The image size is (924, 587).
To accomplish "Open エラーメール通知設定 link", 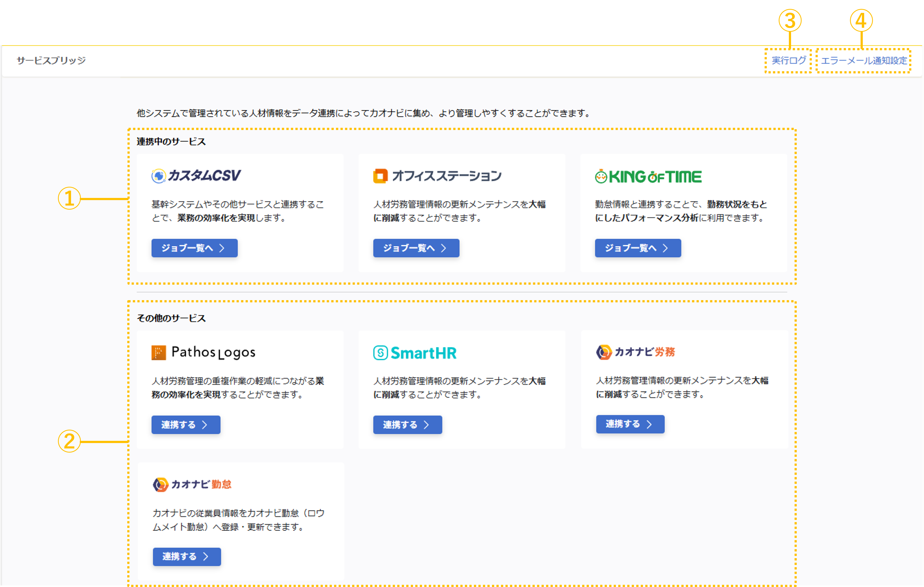I will click(864, 61).
